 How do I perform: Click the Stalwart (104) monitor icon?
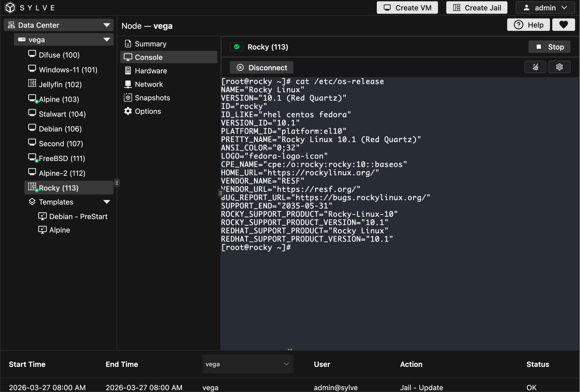pos(32,113)
